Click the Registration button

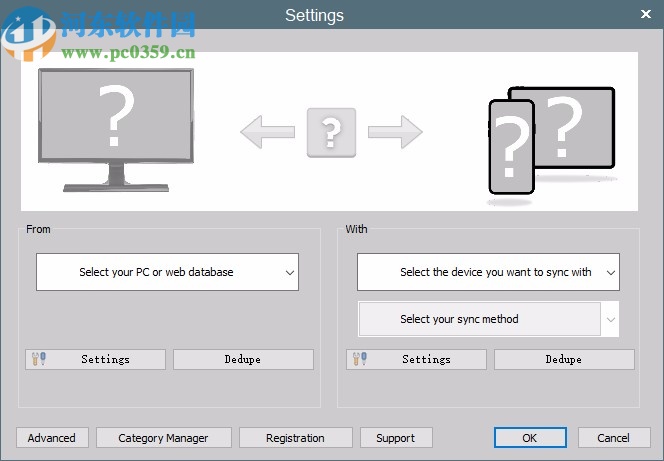coord(296,438)
